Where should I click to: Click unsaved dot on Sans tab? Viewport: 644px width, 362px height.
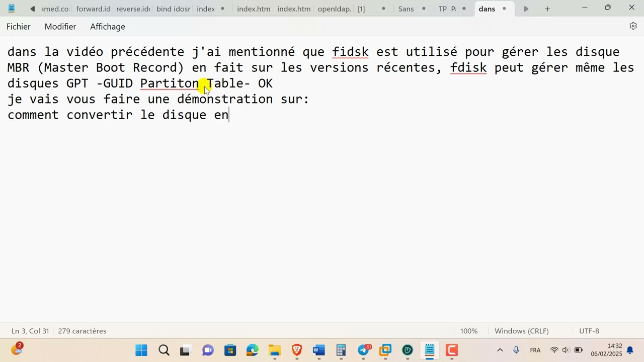tap(424, 9)
